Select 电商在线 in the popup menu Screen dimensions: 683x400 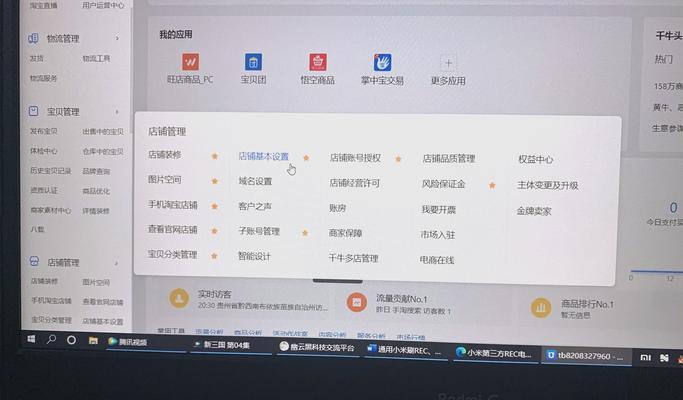tap(437, 260)
